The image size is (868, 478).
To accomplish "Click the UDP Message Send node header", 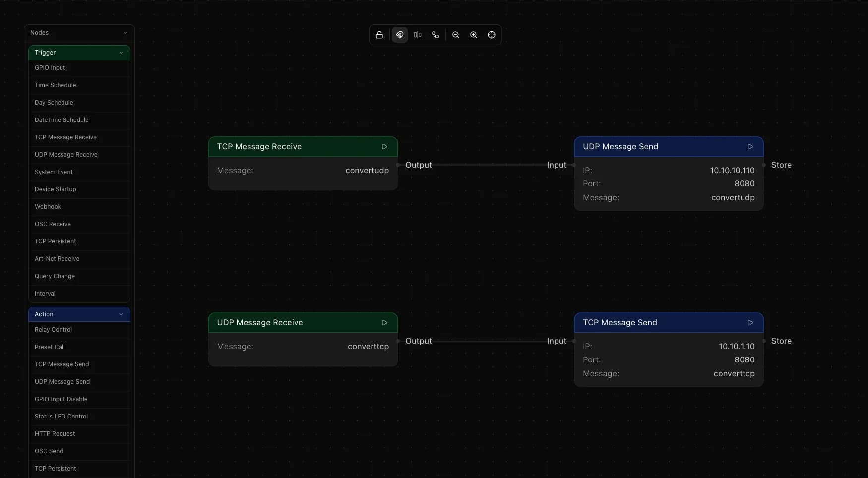I will point(669,147).
